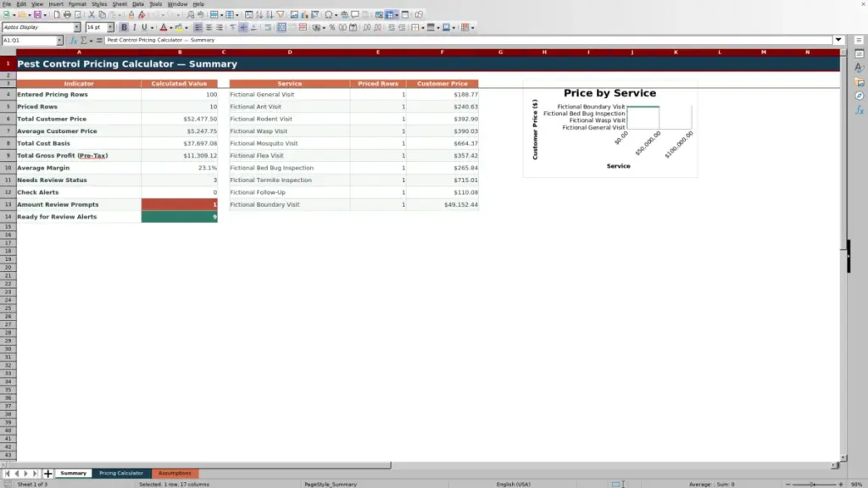Click the Copy icon
The height and width of the screenshot is (488, 868).
click(x=102, y=14)
